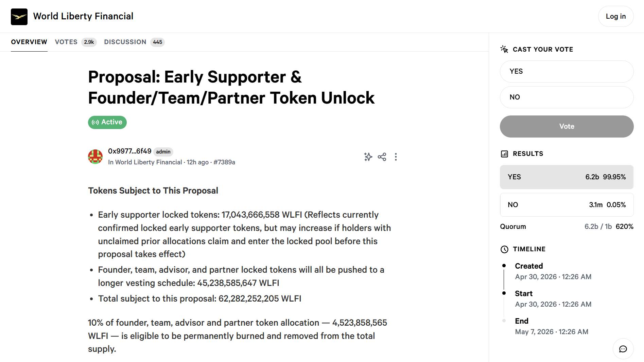The width and height of the screenshot is (644, 362).
Task: Click the author's pixel avatar
Action: tap(95, 157)
